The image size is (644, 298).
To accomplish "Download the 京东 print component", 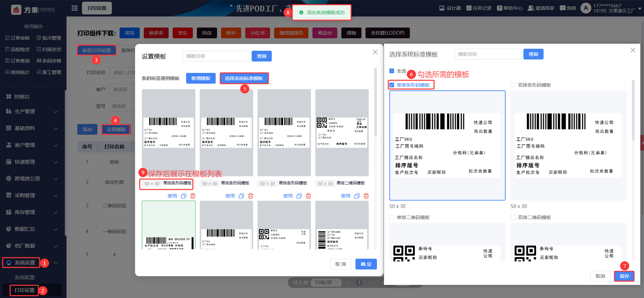I will pos(183,33).
